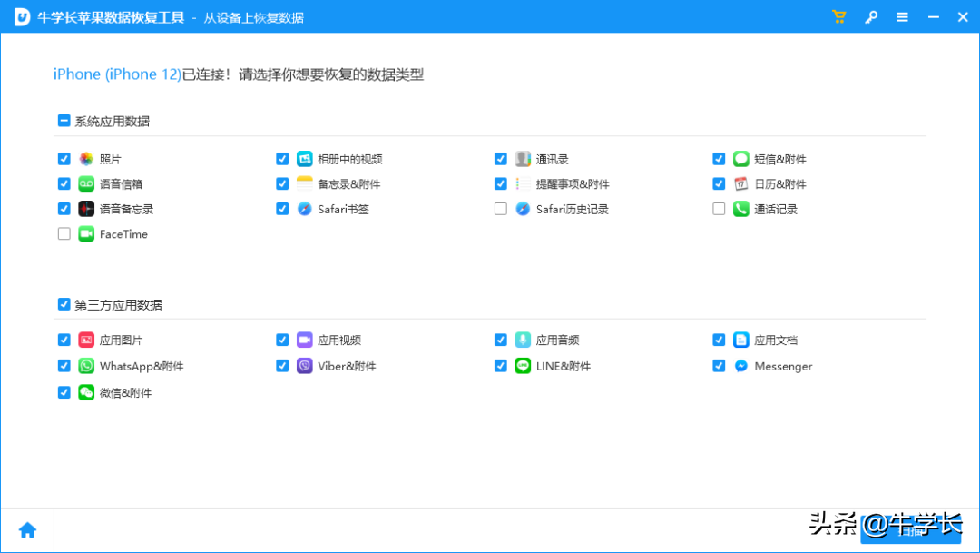Click the home icon at bottom left

pos(27,530)
